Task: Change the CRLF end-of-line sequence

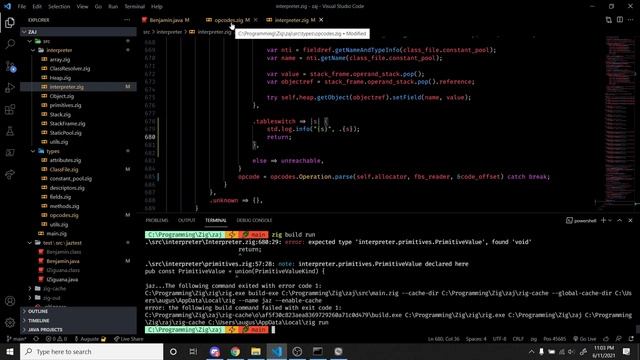Action: pyautogui.click(x=518, y=339)
